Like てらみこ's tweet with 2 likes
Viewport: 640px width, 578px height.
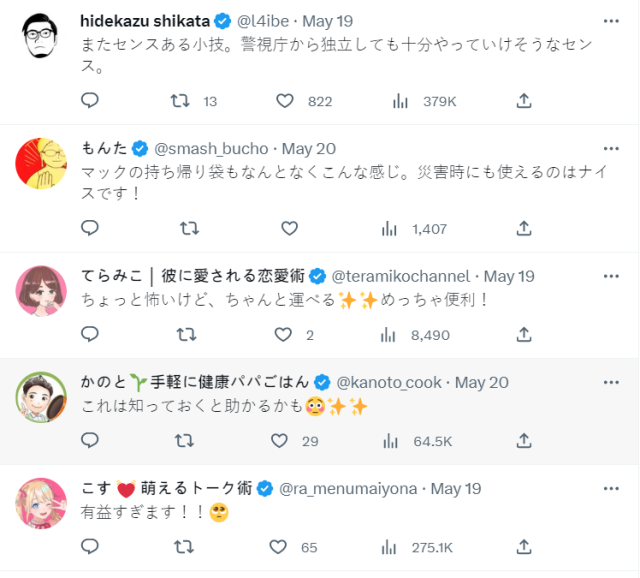pos(284,335)
